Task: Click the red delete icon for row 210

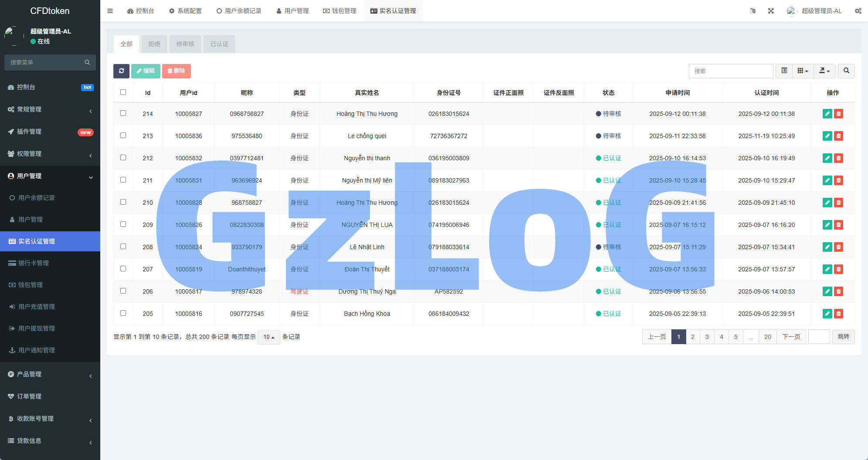Action: 838,203
